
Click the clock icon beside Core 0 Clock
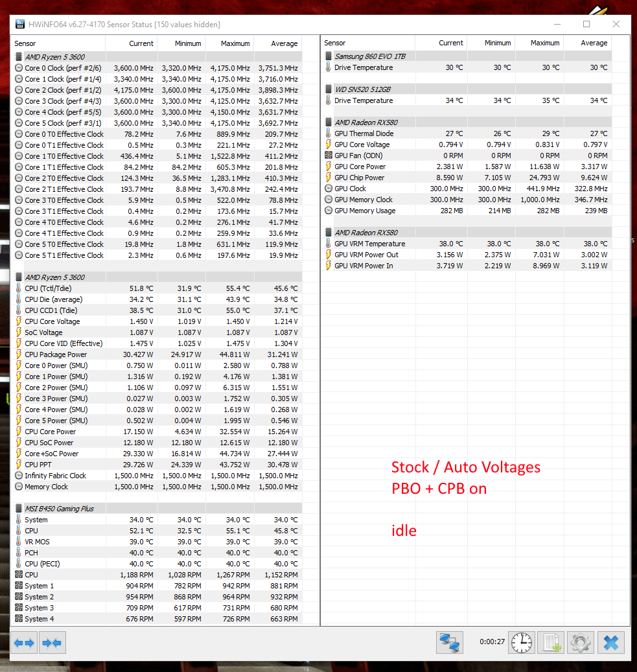click(x=18, y=67)
